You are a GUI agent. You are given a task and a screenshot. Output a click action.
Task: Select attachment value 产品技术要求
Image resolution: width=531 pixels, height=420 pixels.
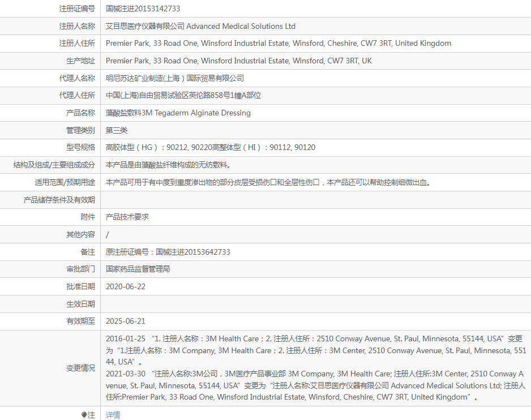click(x=127, y=217)
